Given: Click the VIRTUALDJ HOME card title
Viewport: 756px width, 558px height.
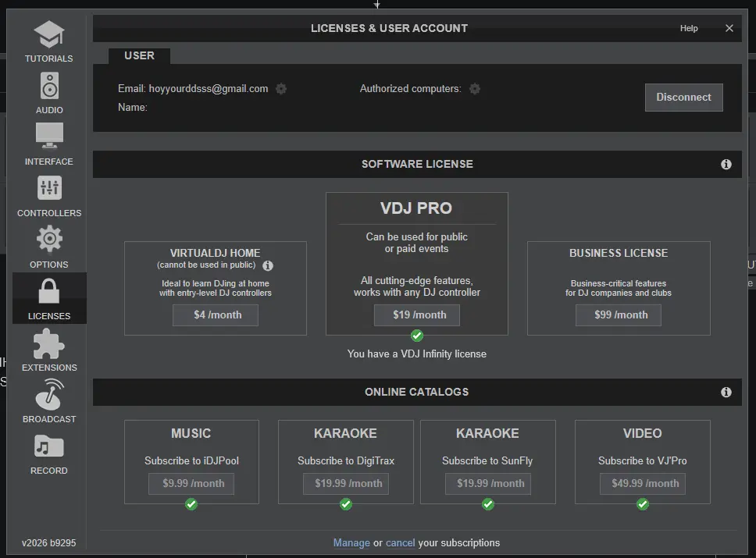Looking at the screenshot, I should pos(215,254).
